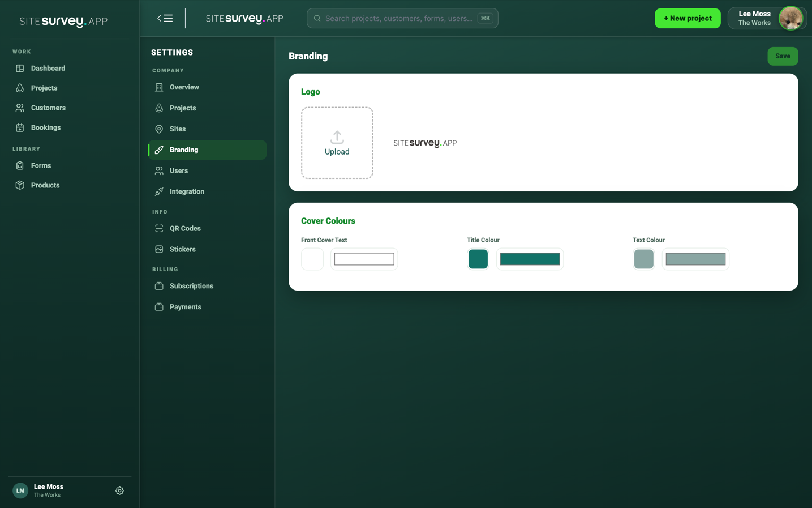Open Subscriptions under Billing

tap(207, 287)
